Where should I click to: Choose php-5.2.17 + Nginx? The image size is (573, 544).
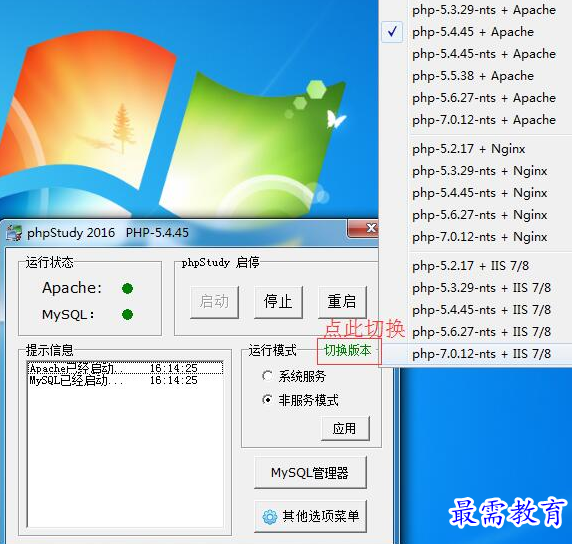(477, 149)
